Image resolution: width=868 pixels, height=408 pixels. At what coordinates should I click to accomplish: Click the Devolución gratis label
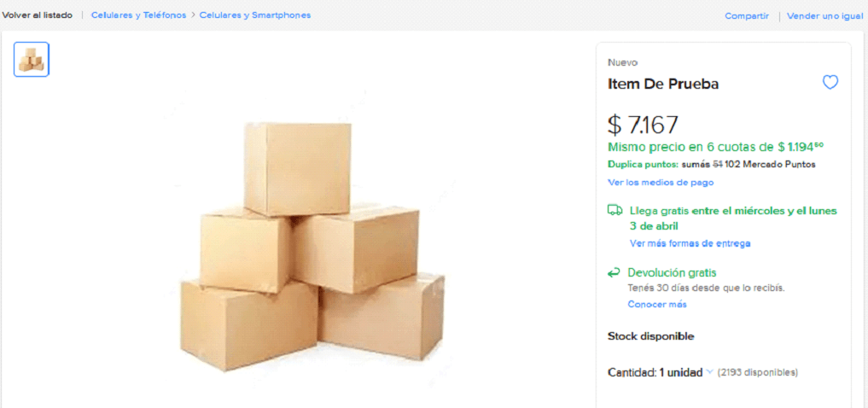click(x=672, y=273)
